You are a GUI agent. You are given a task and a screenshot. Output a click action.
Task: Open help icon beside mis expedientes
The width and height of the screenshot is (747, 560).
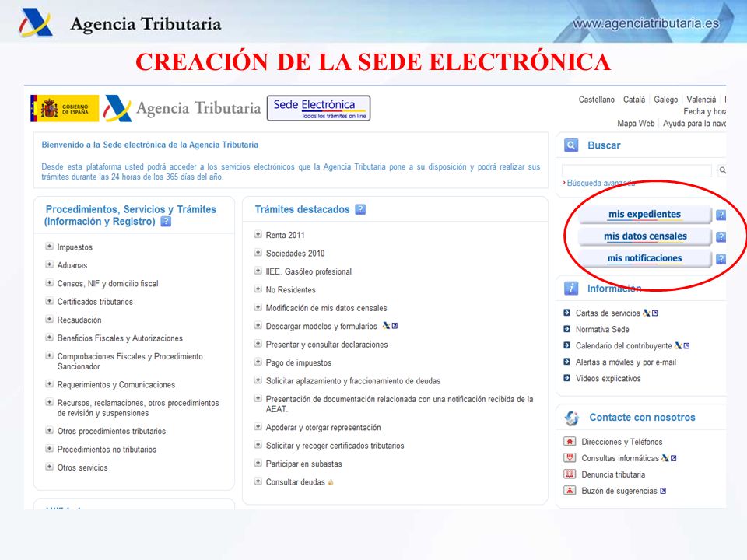[x=721, y=215]
